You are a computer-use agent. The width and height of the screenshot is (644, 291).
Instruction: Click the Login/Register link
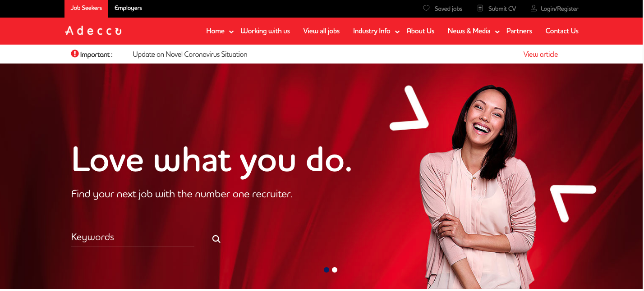coord(559,9)
